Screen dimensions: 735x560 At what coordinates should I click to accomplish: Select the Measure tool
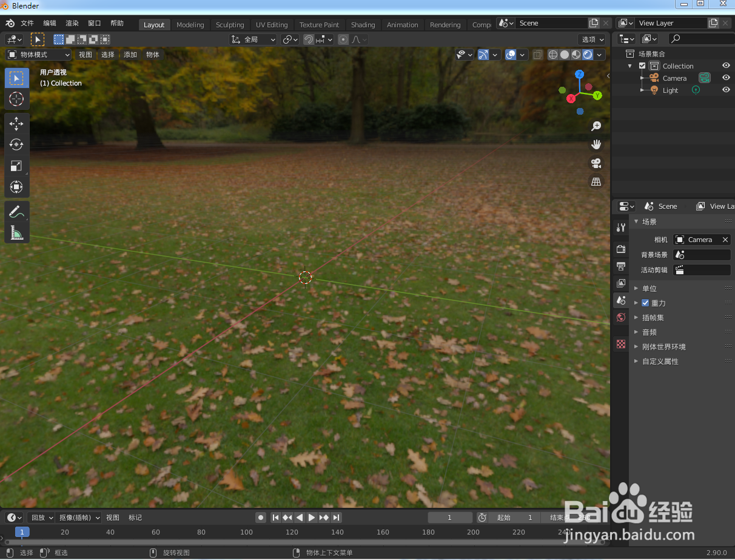click(x=16, y=232)
